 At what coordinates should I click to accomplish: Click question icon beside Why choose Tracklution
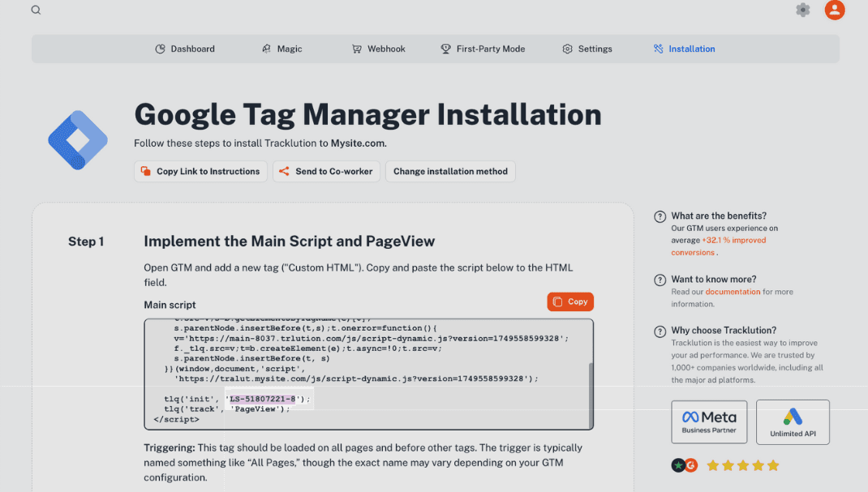pyautogui.click(x=660, y=332)
